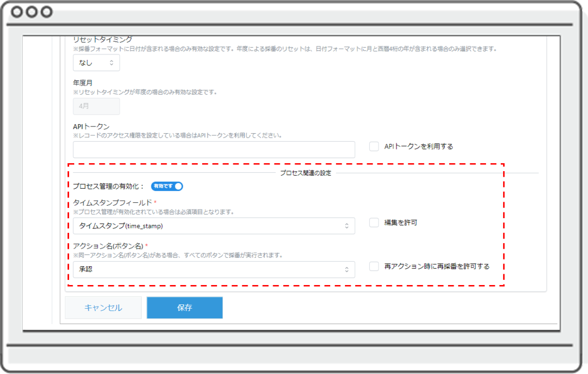The image size is (588, 374).
Task: Open the アクション名(ボタン名) dropdown
Action: pyautogui.click(x=214, y=270)
